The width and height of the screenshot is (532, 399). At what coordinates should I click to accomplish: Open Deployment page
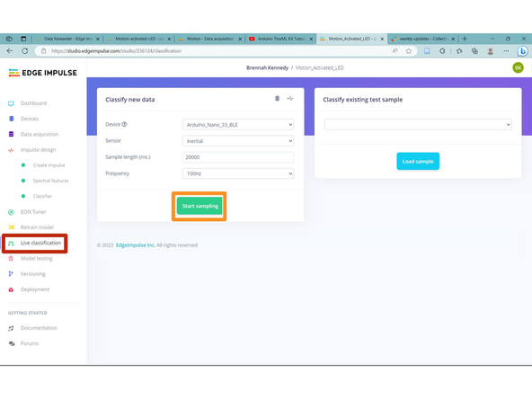(35, 289)
